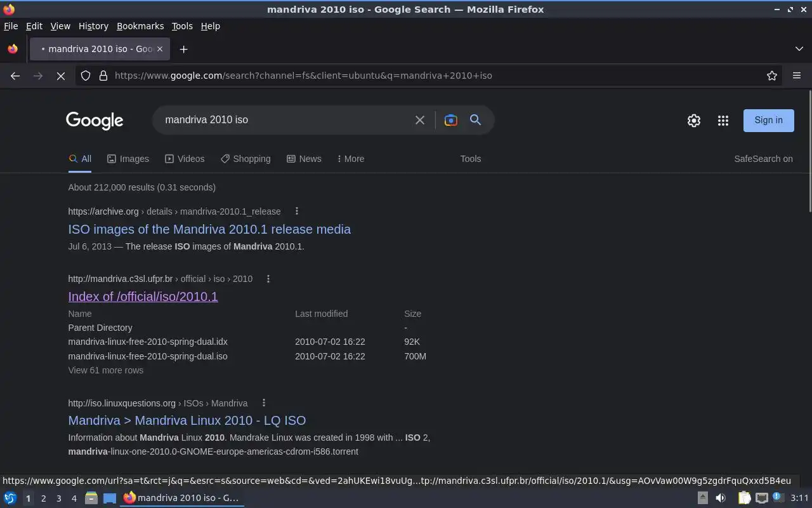
Task: Expand View 61 more rows
Action: click(106, 370)
